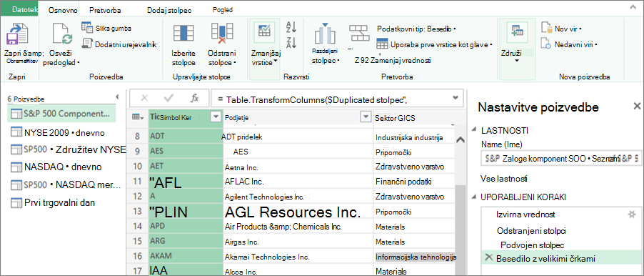Click the query Name input field
The height and width of the screenshot is (276, 644).
point(560,158)
